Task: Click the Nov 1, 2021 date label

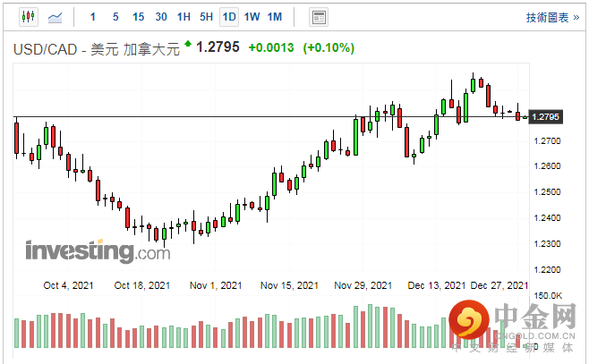Action: click(216, 285)
